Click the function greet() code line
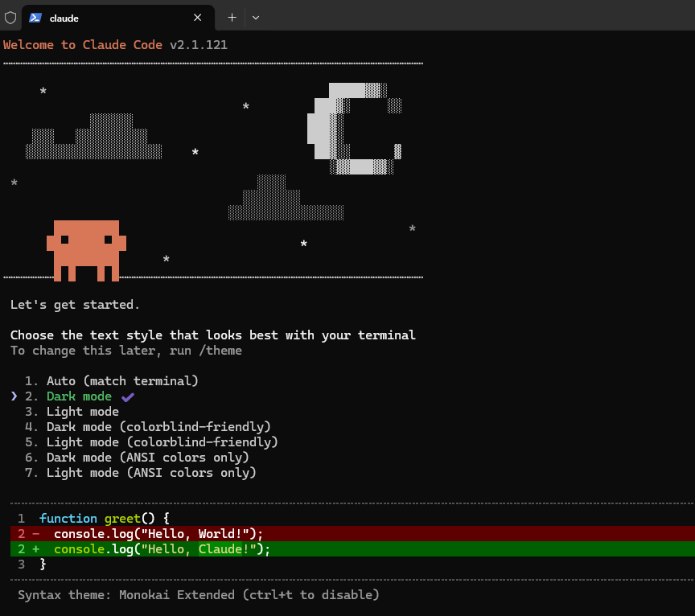 click(104, 519)
